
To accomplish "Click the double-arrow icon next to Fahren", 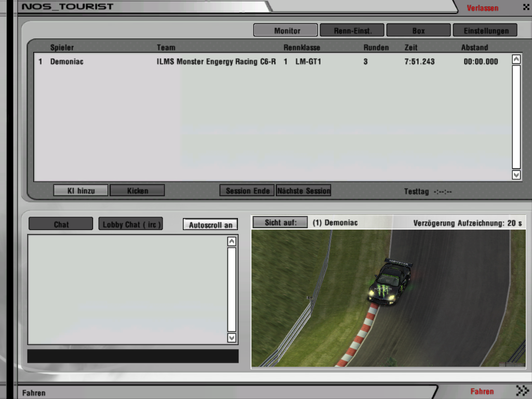I will pyautogui.click(x=522, y=391).
